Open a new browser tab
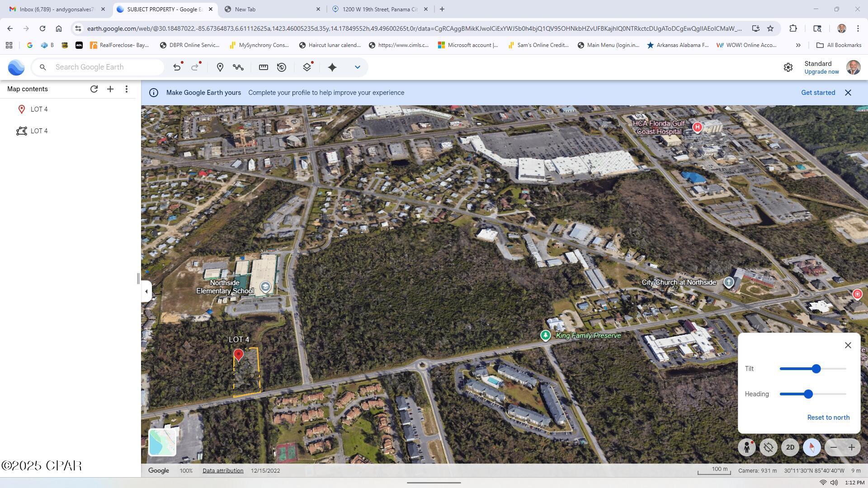The height and width of the screenshot is (488, 868). [x=442, y=9]
